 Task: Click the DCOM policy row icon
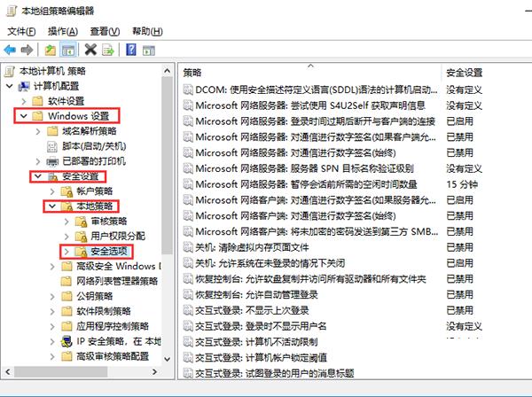[x=188, y=90]
